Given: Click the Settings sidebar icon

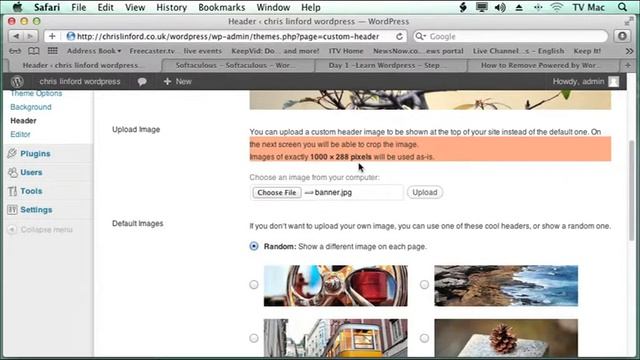Looking at the screenshot, I should pos(12,210).
